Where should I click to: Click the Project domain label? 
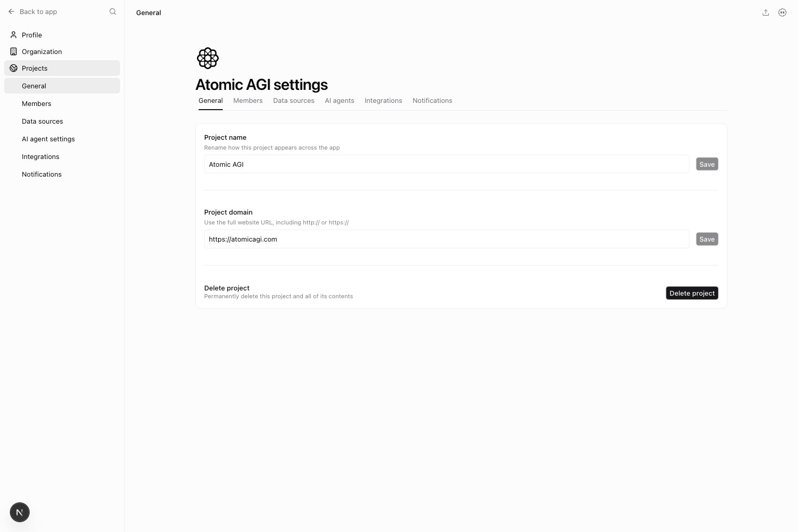pos(229,212)
